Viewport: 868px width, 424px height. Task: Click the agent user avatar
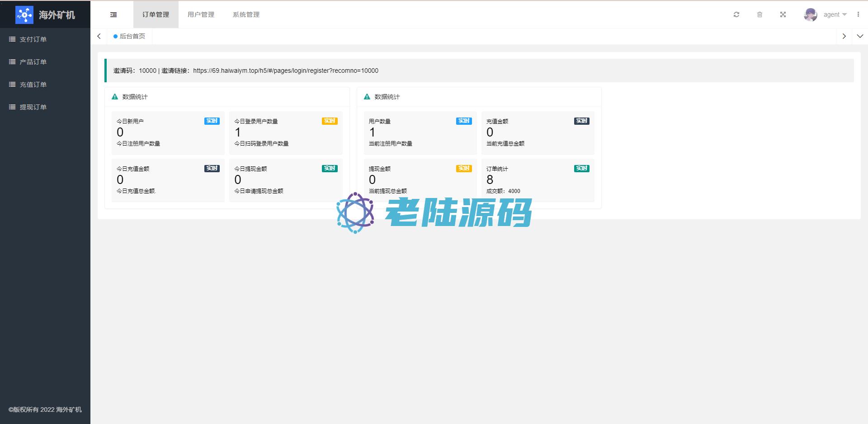point(810,14)
